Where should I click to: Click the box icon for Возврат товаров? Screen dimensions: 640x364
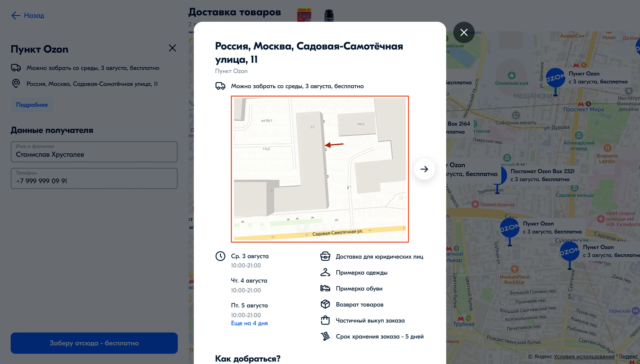pyautogui.click(x=325, y=304)
